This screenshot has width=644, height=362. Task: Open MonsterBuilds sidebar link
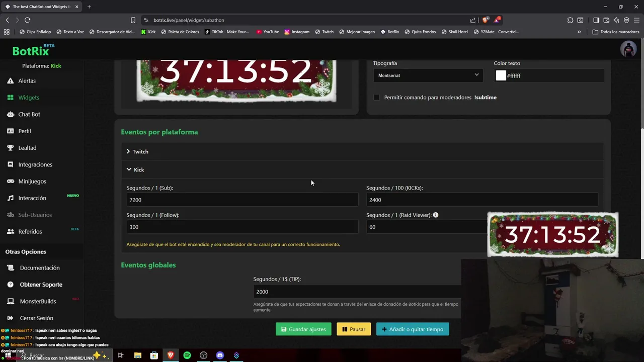(38, 301)
